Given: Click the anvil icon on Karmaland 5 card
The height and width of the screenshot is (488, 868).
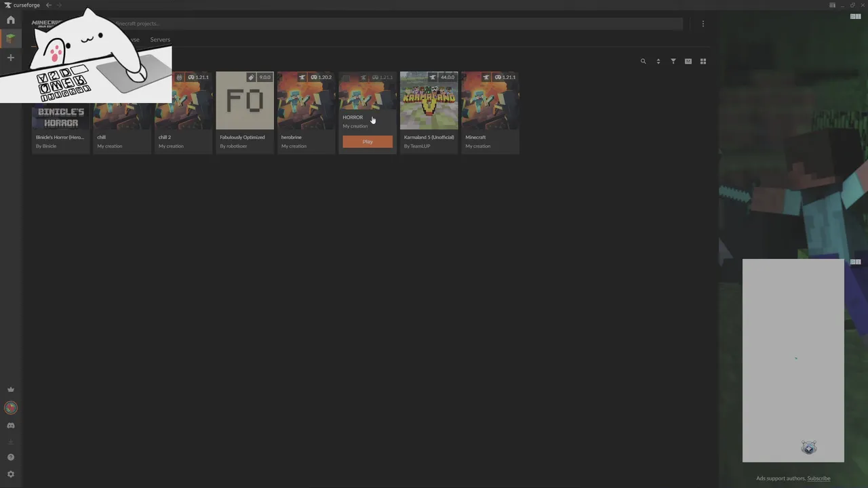Looking at the screenshot, I should pos(433,77).
